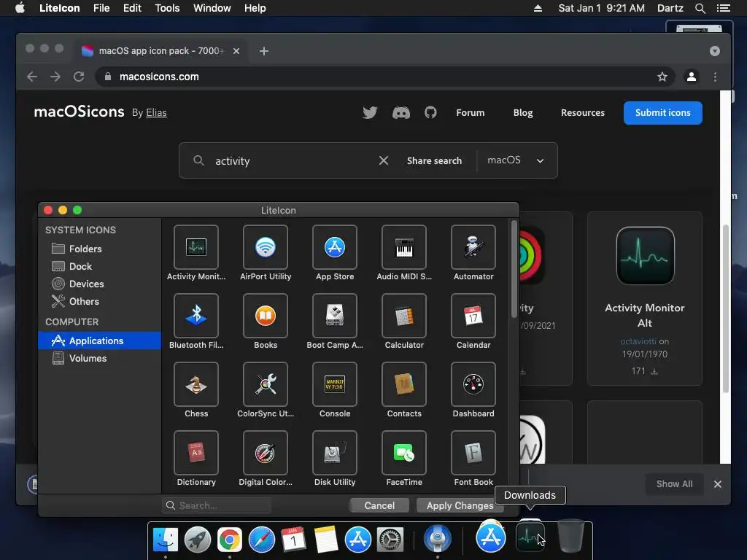Select Folders in LiteIcon sidebar

(x=99, y=249)
